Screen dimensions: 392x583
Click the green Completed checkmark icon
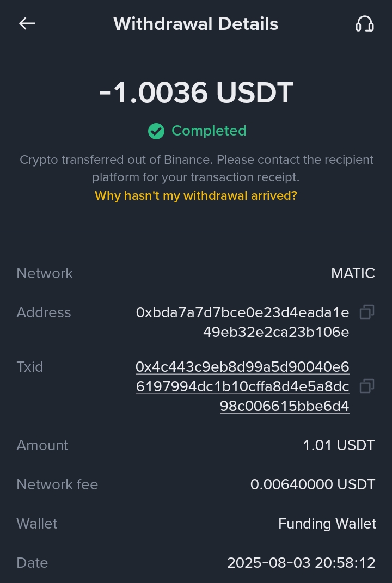(x=156, y=131)
